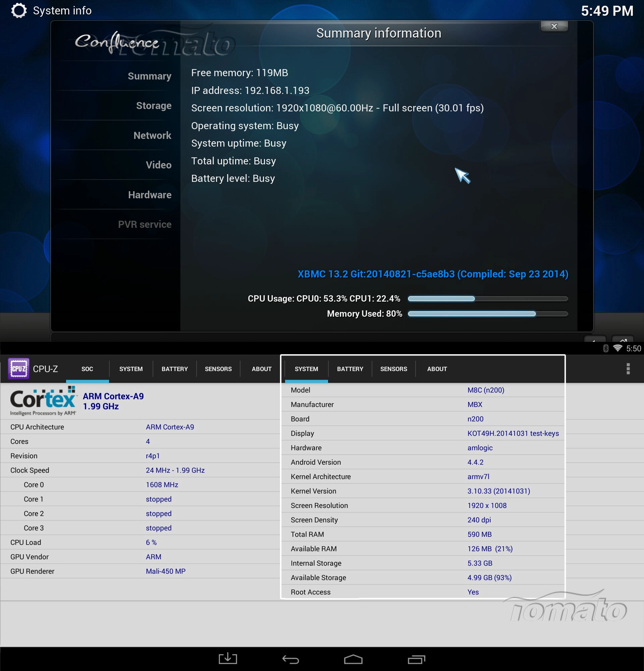
Task: Tap the hide-bar download arrow icon
Action: (228, 659)
